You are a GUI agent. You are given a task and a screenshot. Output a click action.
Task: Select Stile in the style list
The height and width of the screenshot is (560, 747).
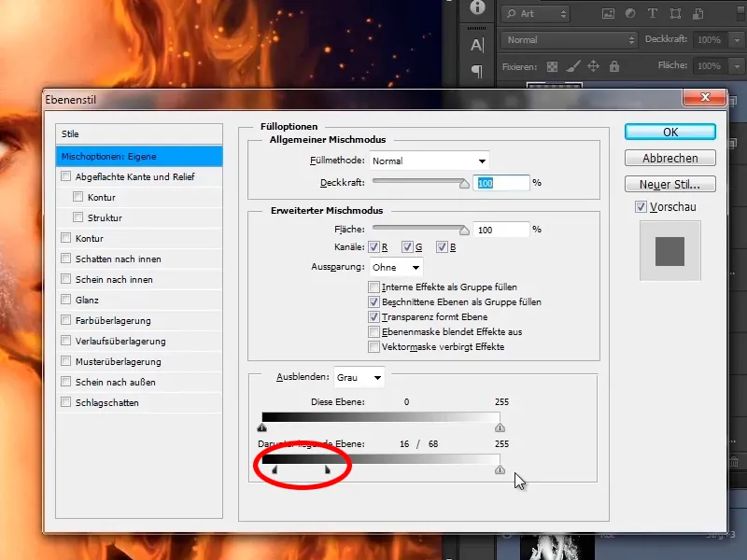click(x=139, y=134)
